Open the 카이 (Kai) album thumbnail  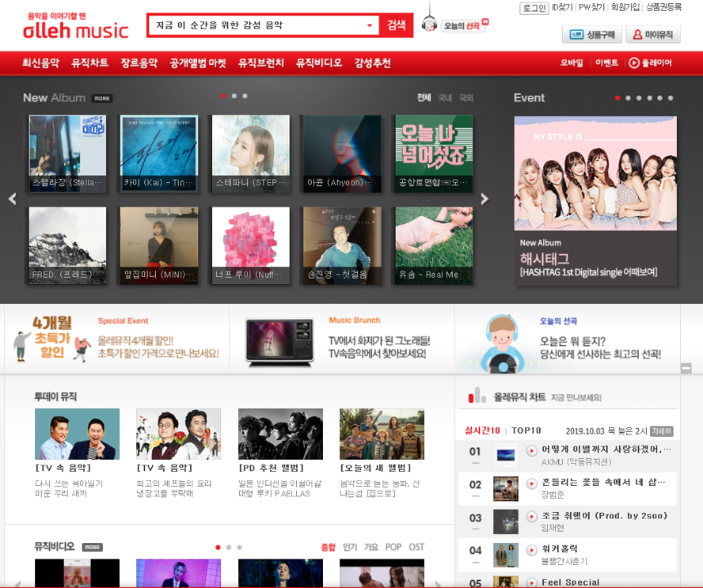[159, 154]
